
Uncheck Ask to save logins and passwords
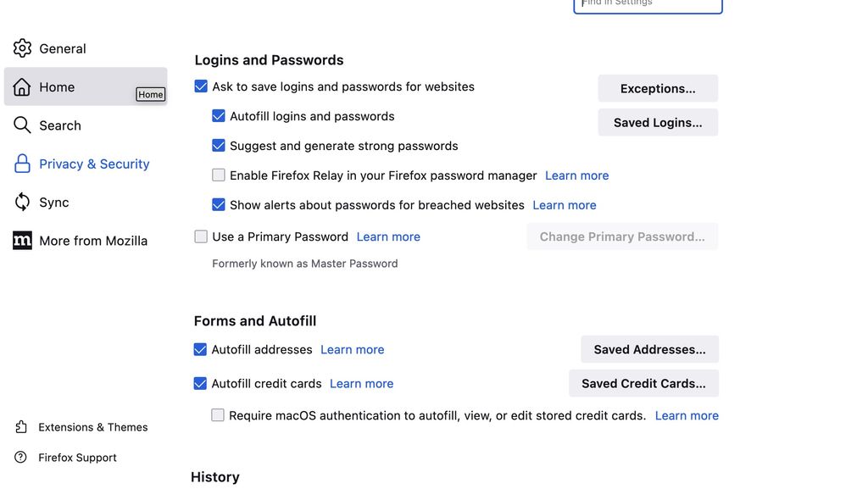tap(201, 86)
